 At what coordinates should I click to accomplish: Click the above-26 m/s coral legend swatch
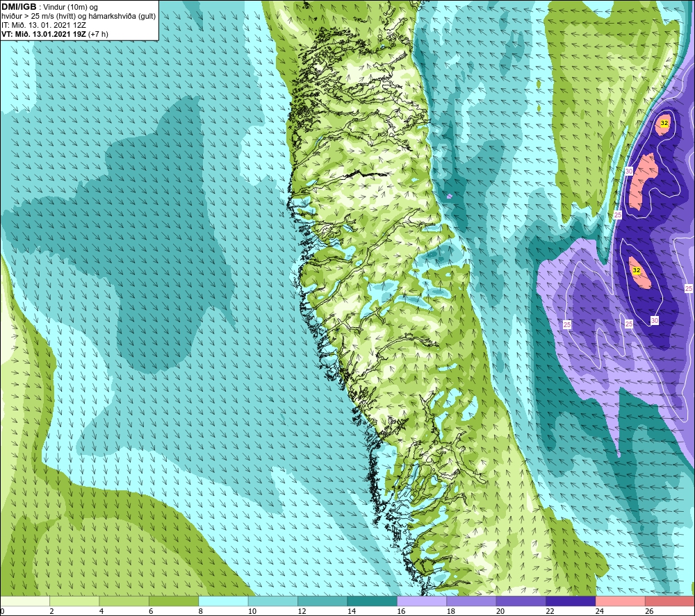tap(670, 601)
